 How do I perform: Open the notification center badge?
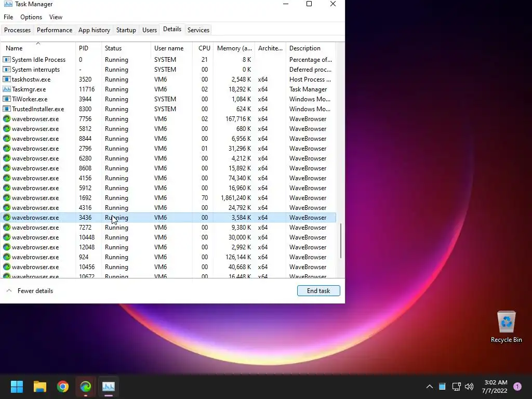click(517, 387)
